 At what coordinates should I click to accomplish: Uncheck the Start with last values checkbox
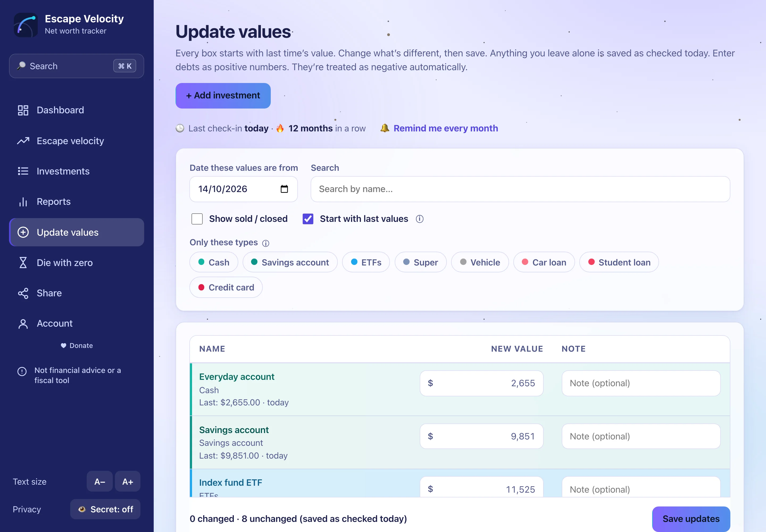tap(308, 219)
